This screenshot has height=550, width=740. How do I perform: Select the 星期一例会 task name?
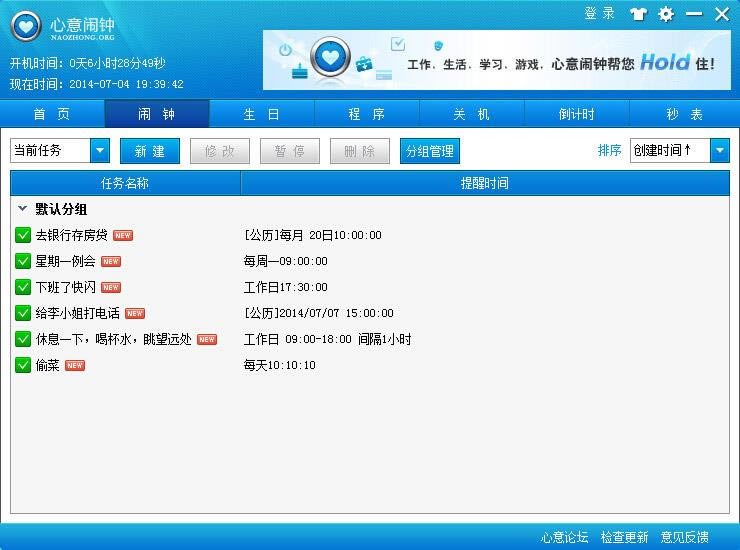tap(66, 261)
